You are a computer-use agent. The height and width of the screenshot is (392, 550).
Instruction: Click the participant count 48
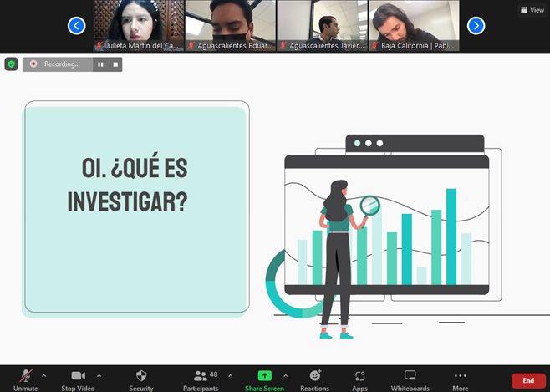pyautogui.click(x=214, y=374)
